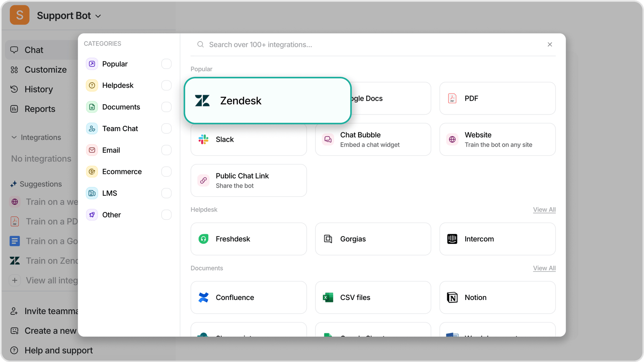Click the Chat Bubble icon
The image size is (644, 362).
[328, 139]
